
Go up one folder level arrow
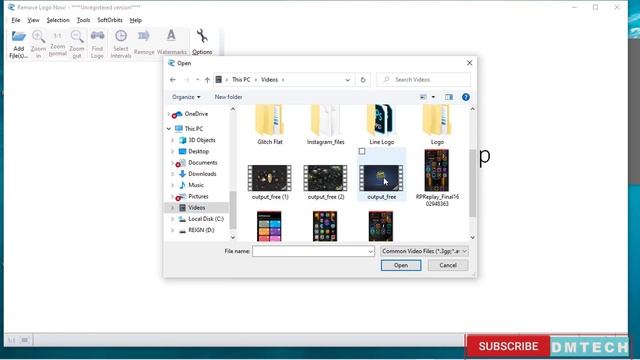click(x=207, y=80)
